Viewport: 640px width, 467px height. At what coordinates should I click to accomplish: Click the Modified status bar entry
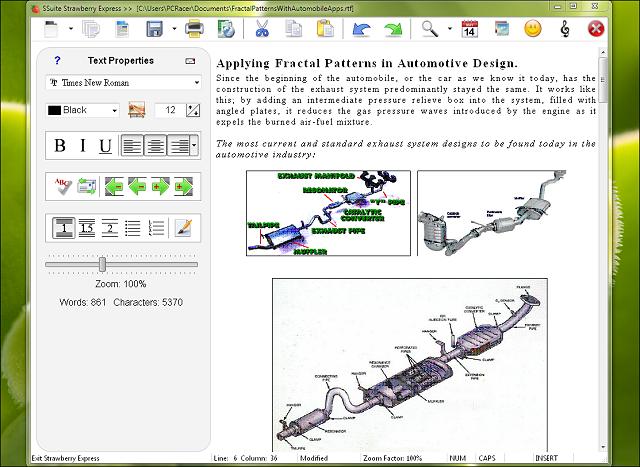tap(314, 458)
